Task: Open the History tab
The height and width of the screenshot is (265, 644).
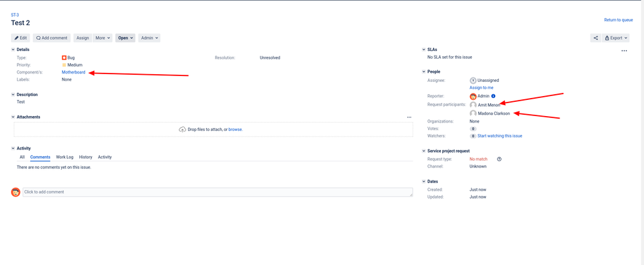Action: click(x=86, y=157)
